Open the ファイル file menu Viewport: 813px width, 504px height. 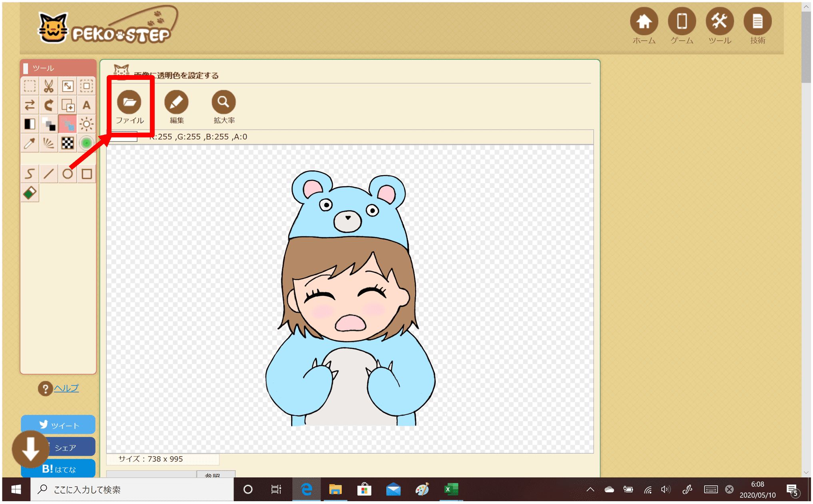coord(130,107)
